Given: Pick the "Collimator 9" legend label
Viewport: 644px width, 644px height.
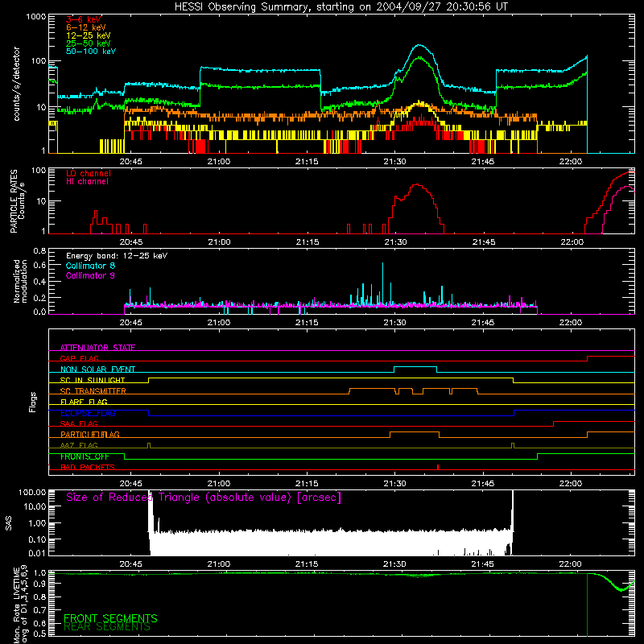Looking at the screenshot, I should [x=90, y=275].
